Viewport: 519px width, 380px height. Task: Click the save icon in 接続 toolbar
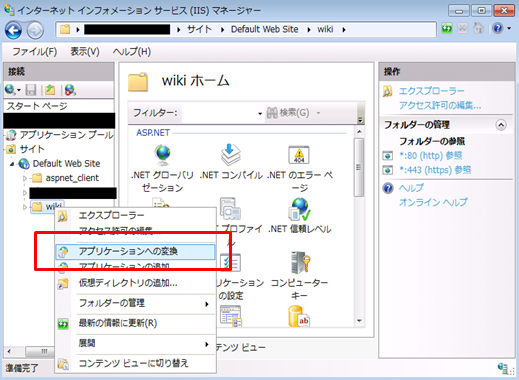coord(31,90)
